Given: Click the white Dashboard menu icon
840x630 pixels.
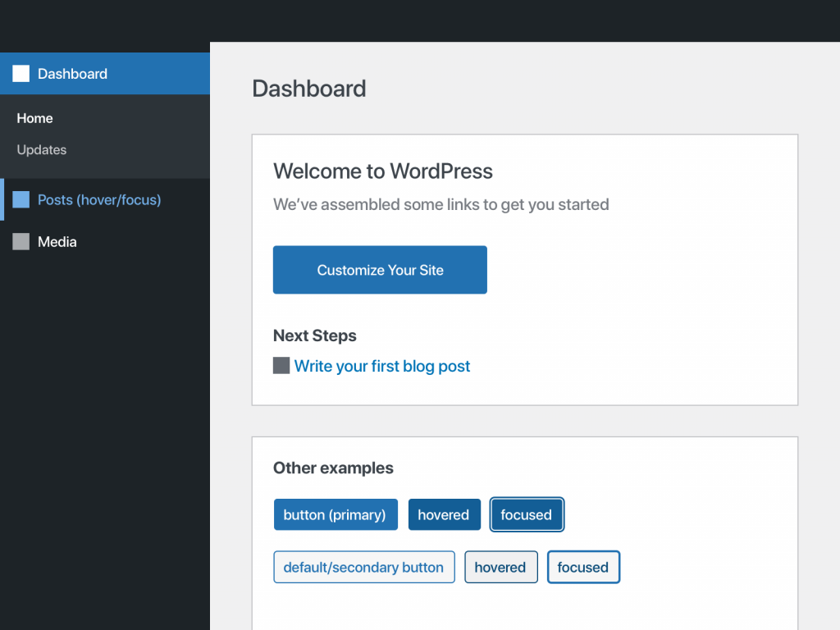Looking at the screenshot, I should (x=21, y=73).
